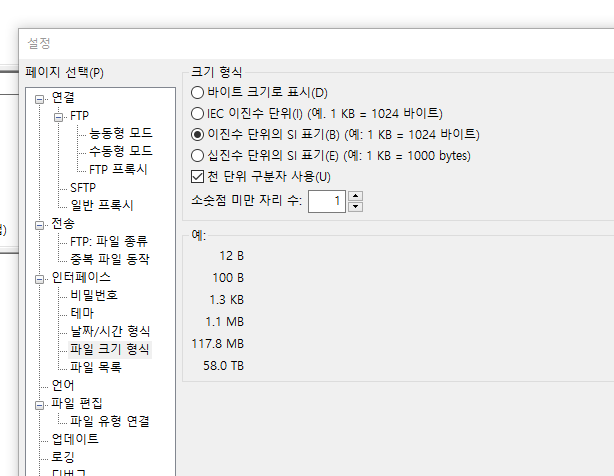This screenshot has height=476, width=614.
Task: Open the 연결 settings page
Action: 63,97
